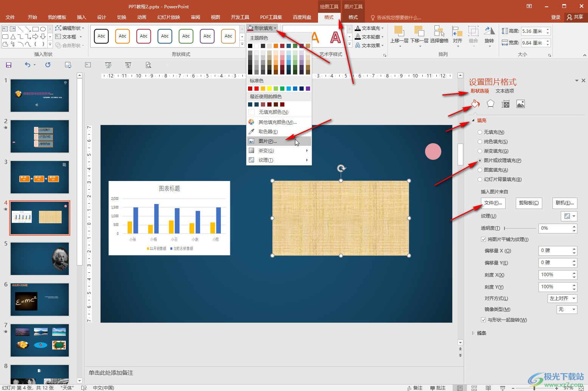Open Alignment (对齐方式) dropdown showing 左上对齐
Viewport: 588px width, 391px height.
562,298
